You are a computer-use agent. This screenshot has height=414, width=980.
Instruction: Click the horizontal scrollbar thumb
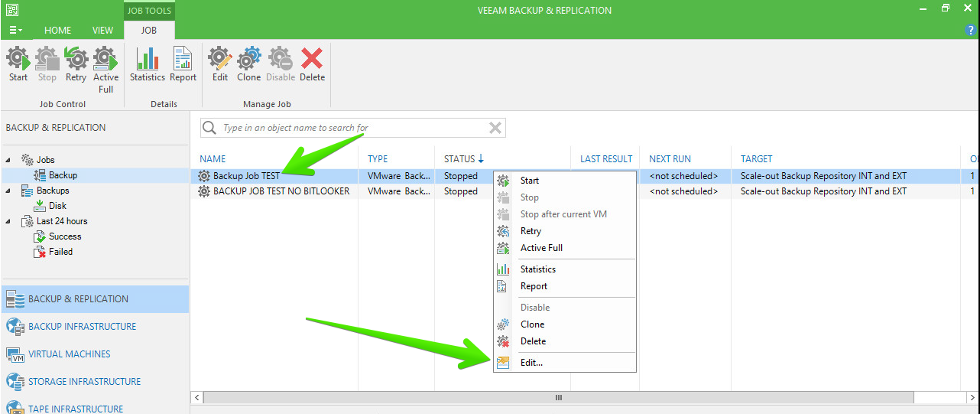pos(559,398)
